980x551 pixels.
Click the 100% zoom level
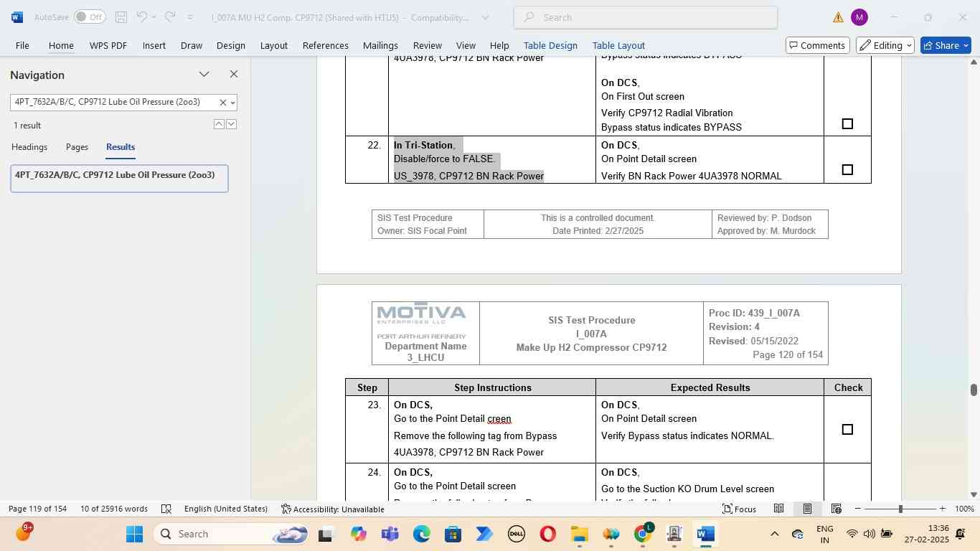964,509
